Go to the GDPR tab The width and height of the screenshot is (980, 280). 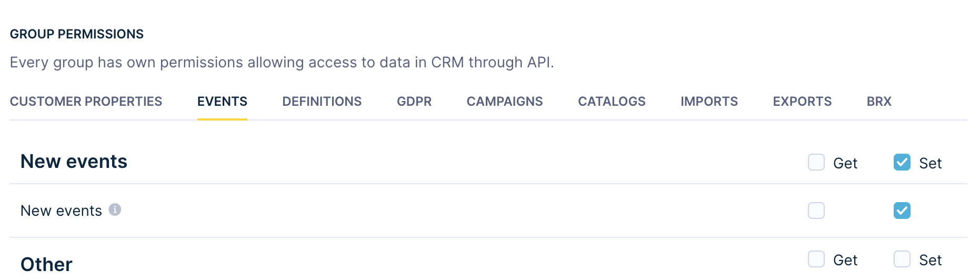[414, 102]
